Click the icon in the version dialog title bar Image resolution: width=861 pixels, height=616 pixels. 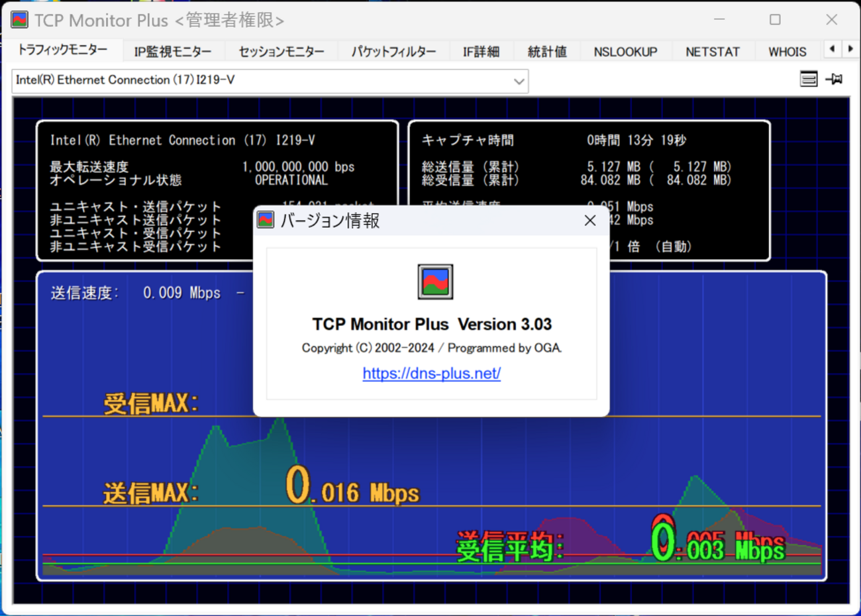(265, 219)
